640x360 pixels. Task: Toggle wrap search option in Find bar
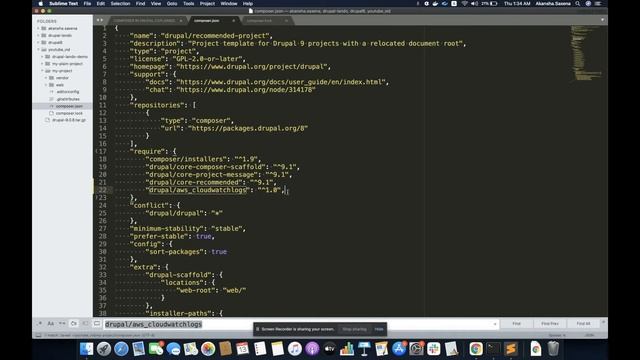[x=74, y=324]
